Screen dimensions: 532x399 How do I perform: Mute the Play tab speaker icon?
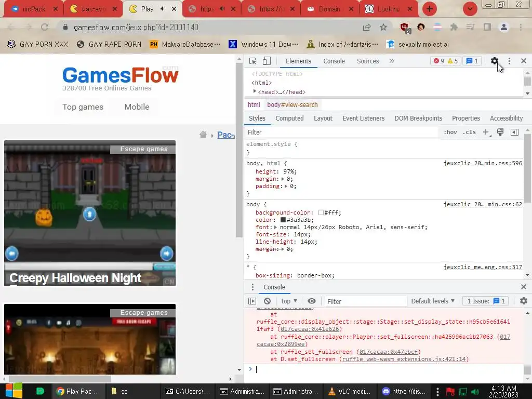click(x=163, y=9)
